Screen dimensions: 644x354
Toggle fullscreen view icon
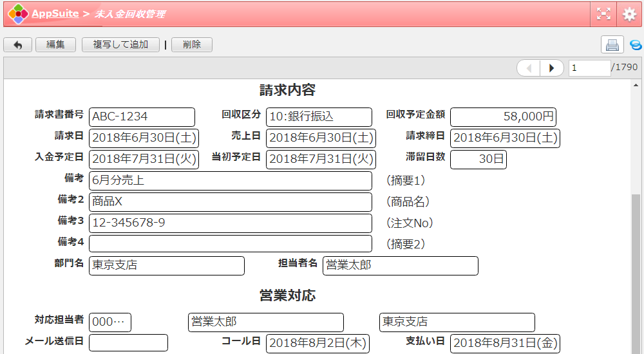coord(603,14)
